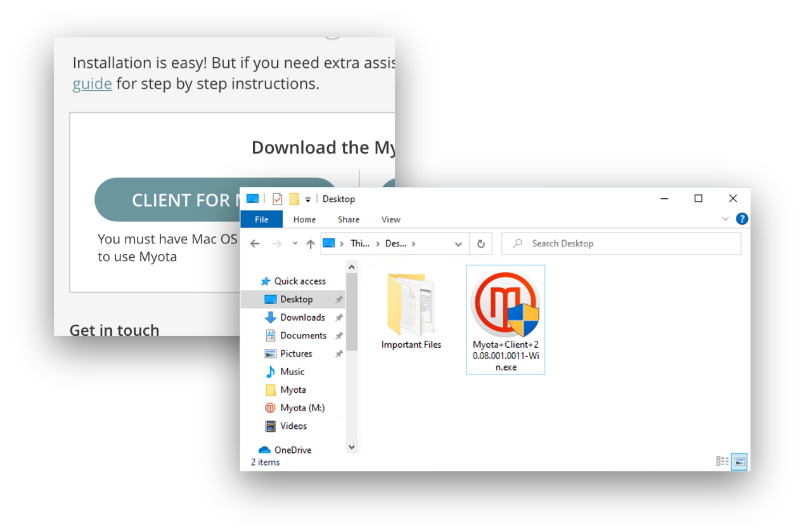Click the Pictures pin icon
The width and height of the screenshot is (812, 529).
pos(339,354)
